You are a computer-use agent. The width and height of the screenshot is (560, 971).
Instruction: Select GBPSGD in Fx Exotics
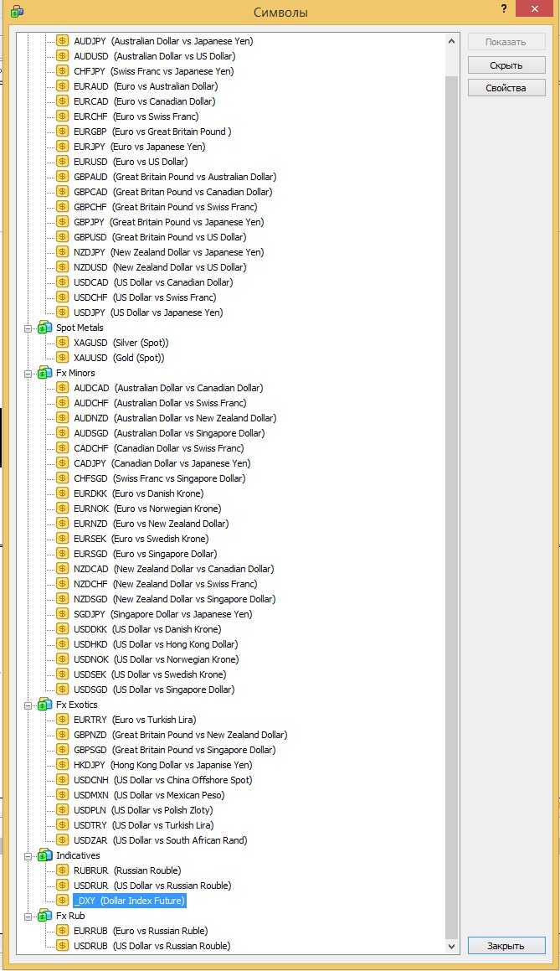(174, 750)
